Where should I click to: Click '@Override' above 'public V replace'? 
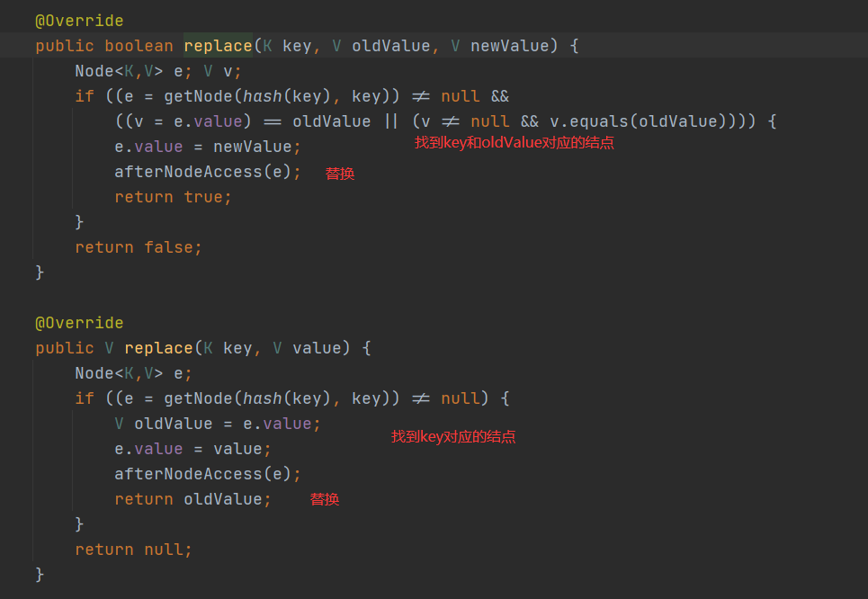click(x=79, y=323)
